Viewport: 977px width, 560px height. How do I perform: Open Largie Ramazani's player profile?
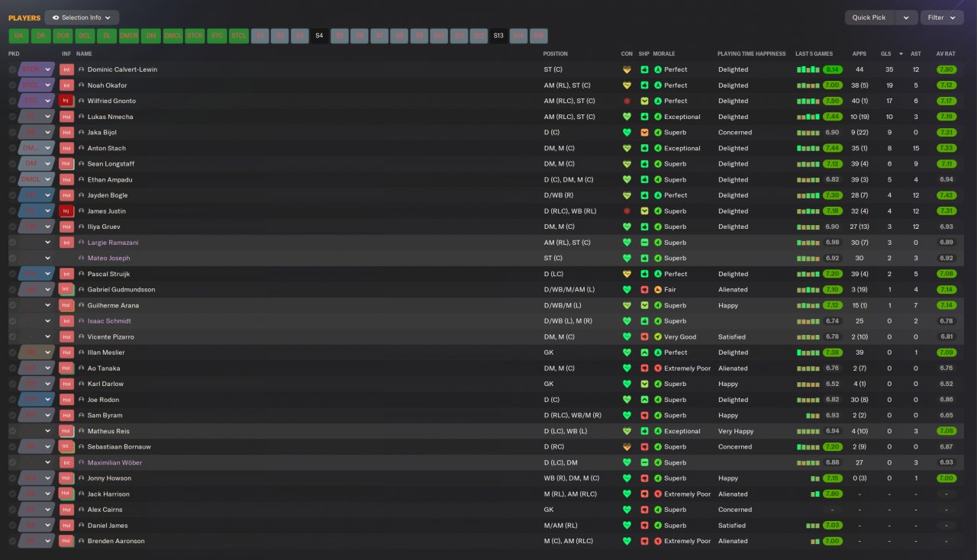click(x=113, y=243)
